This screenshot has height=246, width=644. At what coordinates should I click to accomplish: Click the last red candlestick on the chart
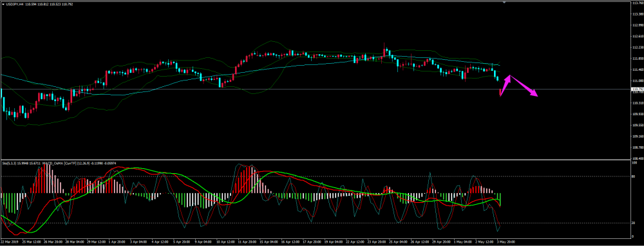pyautogui.click(x=500, y=92)
